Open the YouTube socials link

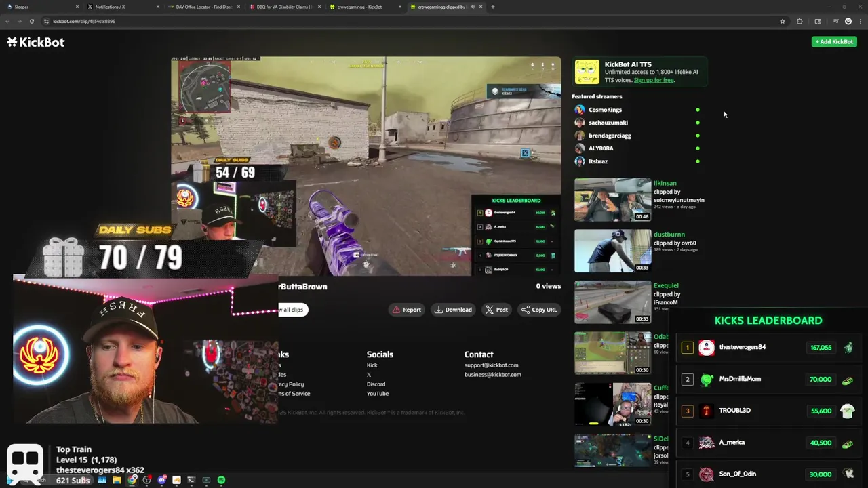pos(378,394)
